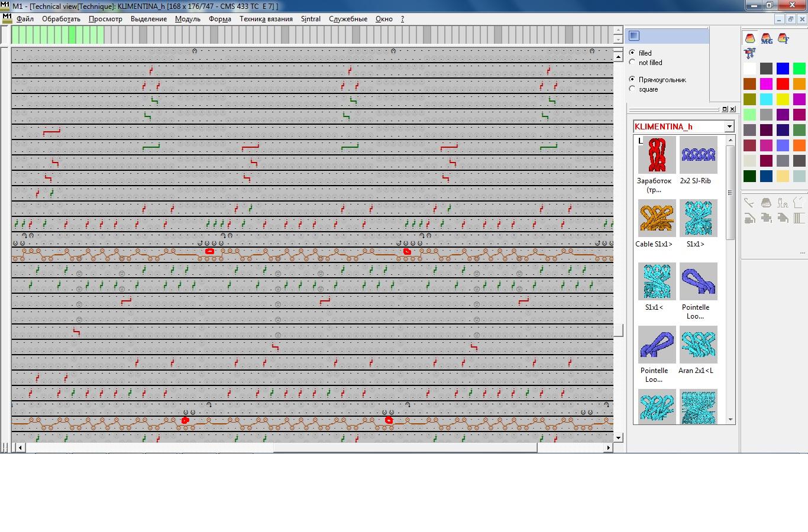Screen dimensions: 808x532
Task: Click the blue gradient rectangle tool icon
Action: coord(634,35)
